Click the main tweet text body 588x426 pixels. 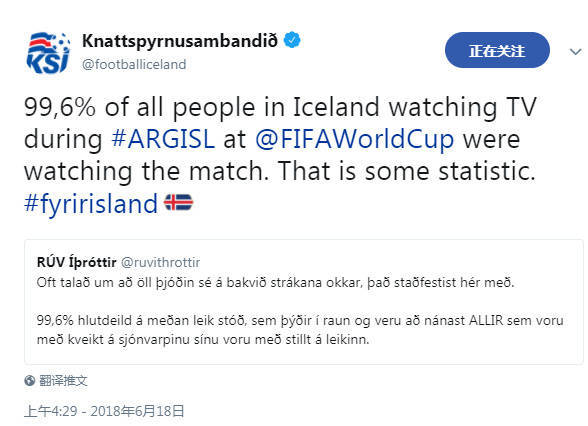coord(280,155)
